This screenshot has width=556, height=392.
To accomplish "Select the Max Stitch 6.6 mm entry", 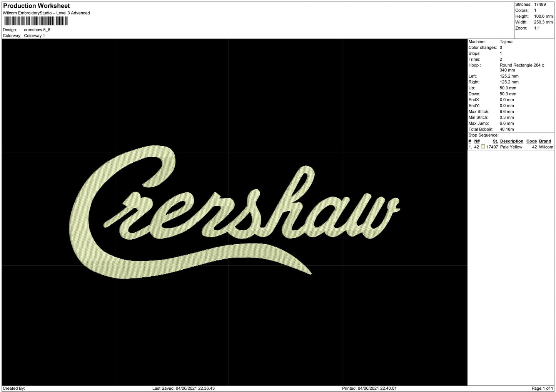I will tap(506, 112).
